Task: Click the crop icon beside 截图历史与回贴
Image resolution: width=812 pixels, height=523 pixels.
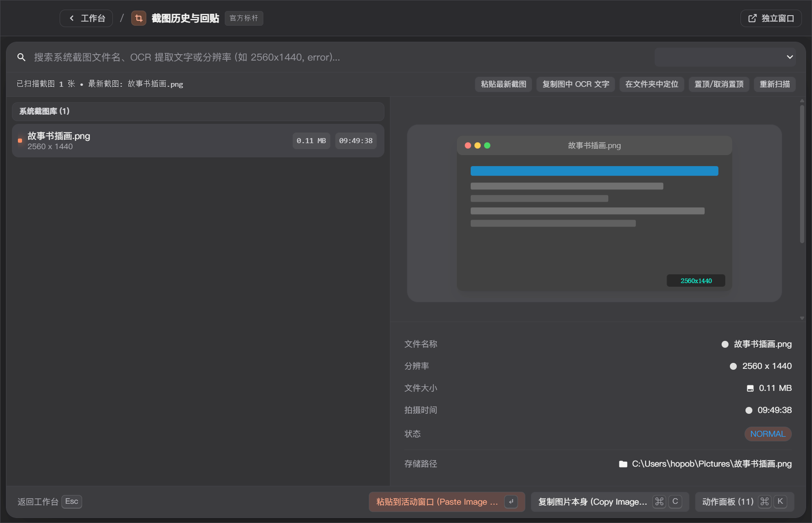Action: (x=139, y=18)
